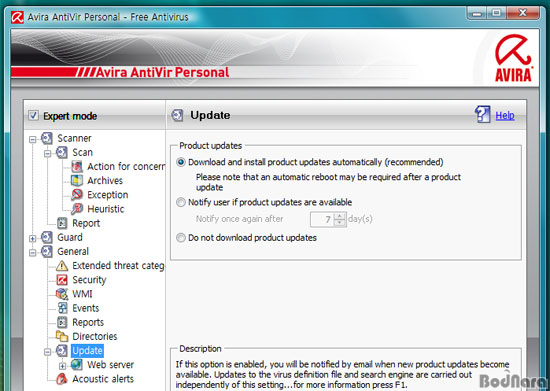Select Action for concerning files entry
The width and height of the screenshot is (550, 391).
tap(126, 167)
